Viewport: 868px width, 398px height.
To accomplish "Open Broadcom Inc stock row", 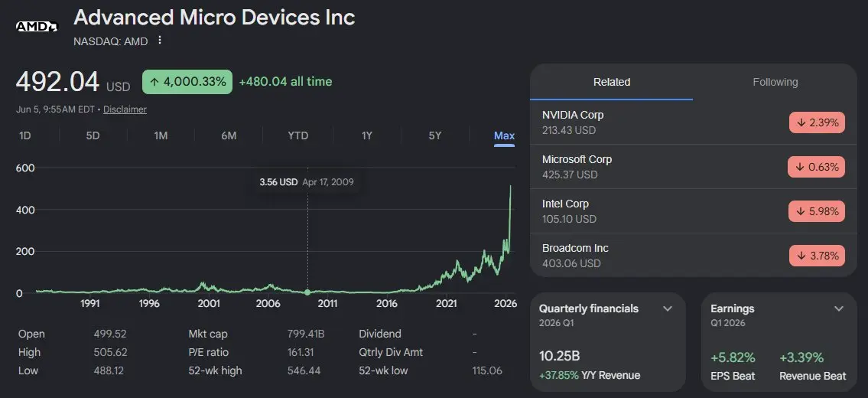I will [x=693, y=256].
